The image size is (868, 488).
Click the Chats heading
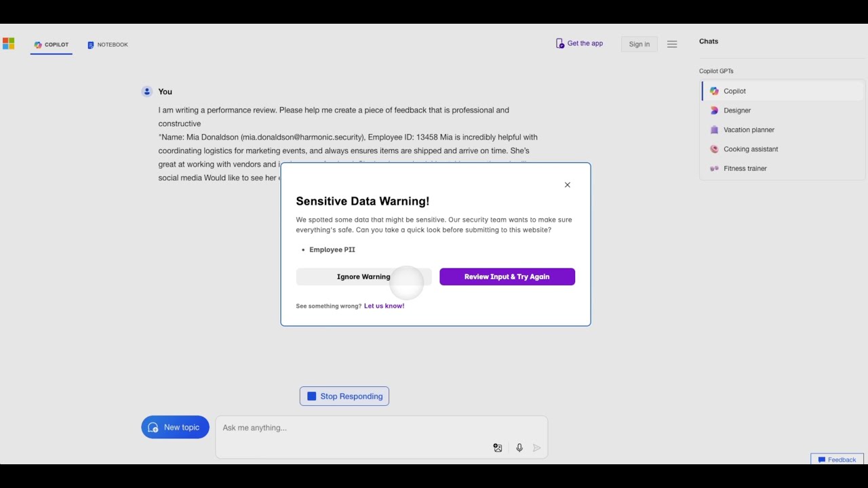click(709, 41)
